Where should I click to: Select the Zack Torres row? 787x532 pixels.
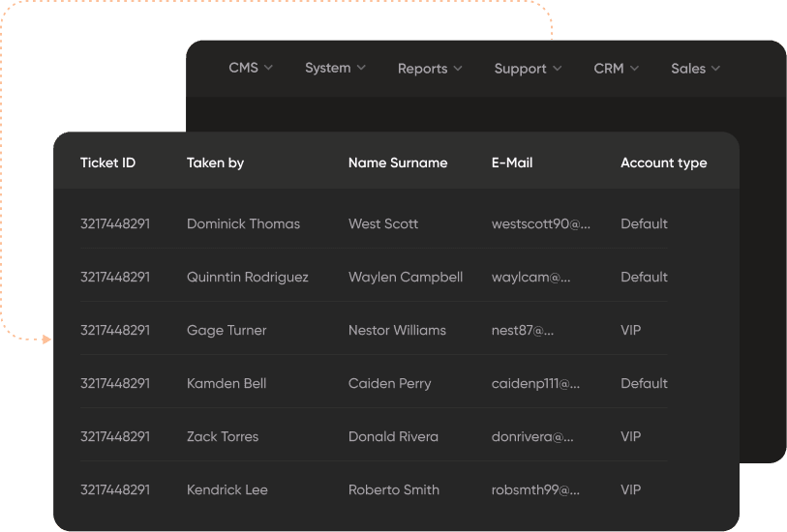click(x=223, y=436)
